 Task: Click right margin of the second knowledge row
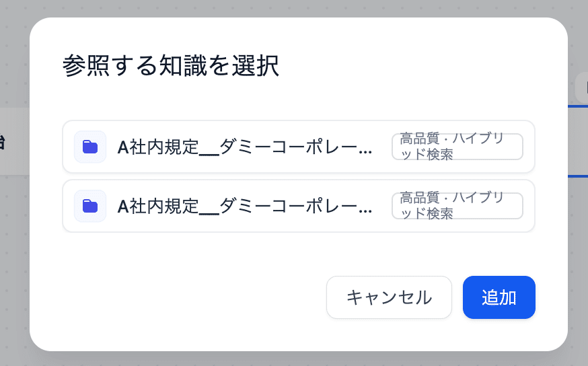529,206
